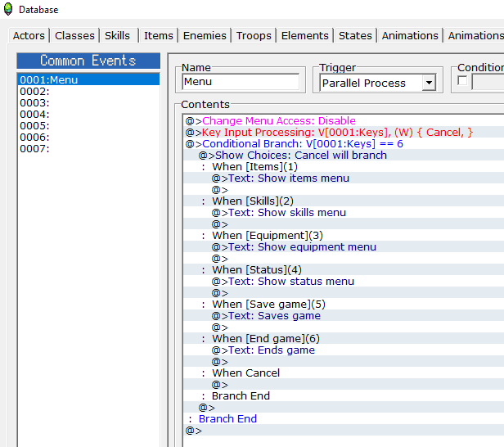
Task: Open the Enemies tab
Action: 205,36
